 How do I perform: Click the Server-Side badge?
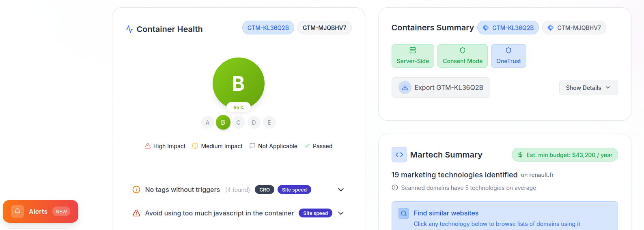413,56
